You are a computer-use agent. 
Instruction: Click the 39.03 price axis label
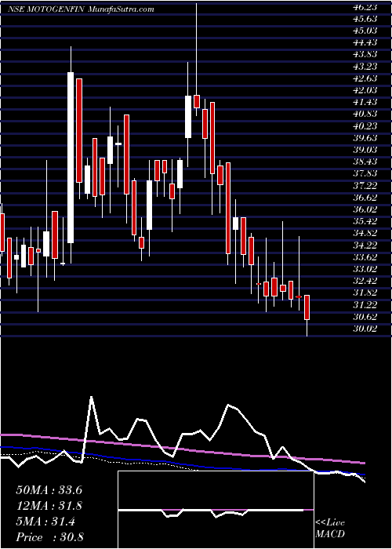point(365,150)
